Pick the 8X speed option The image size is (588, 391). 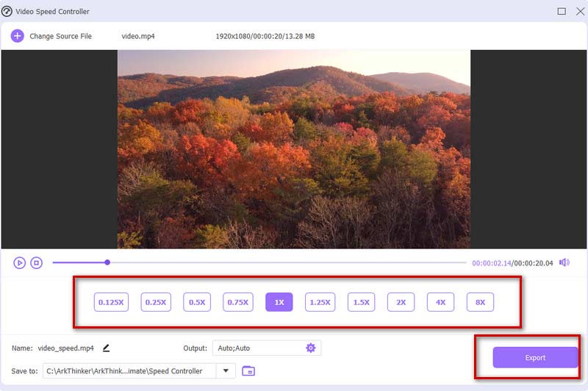coord(480,302)
